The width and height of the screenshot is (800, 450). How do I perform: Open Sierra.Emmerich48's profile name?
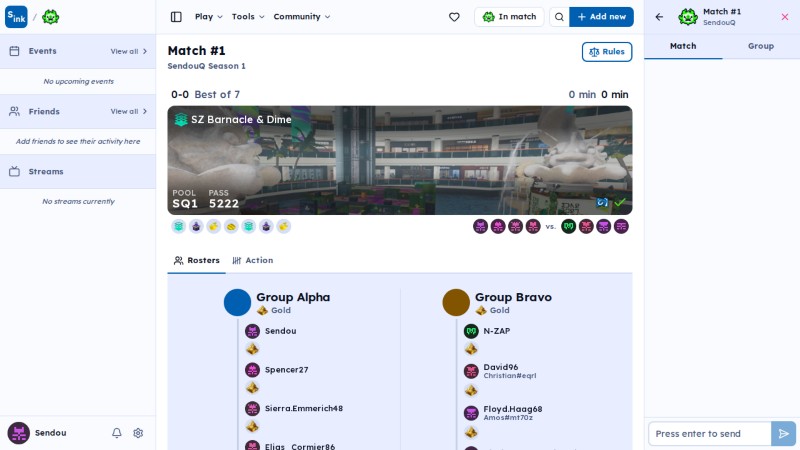point(304,408)
